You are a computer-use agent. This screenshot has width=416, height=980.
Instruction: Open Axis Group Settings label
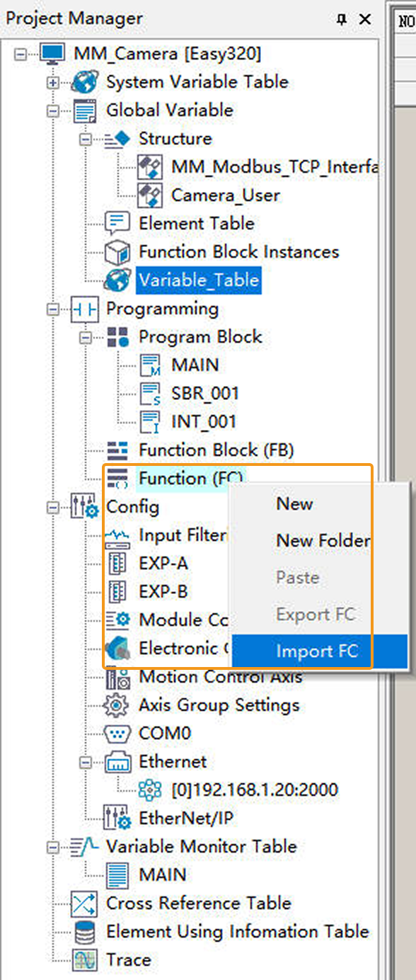point(219,705)
